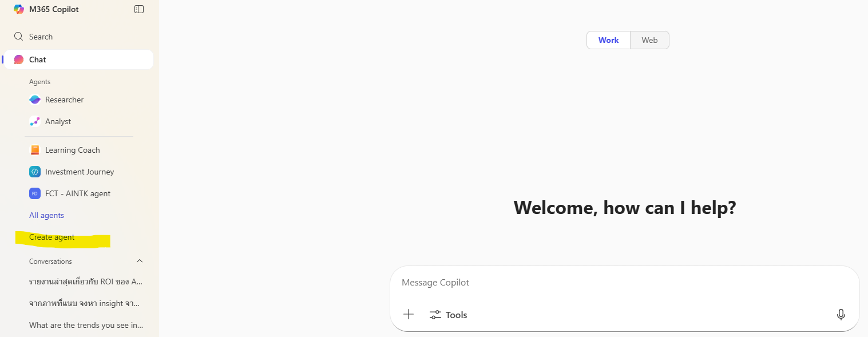This screenshot has height=337, width=868.
Task: Click the microphone icon for voice input
Action: click(841, 315)
